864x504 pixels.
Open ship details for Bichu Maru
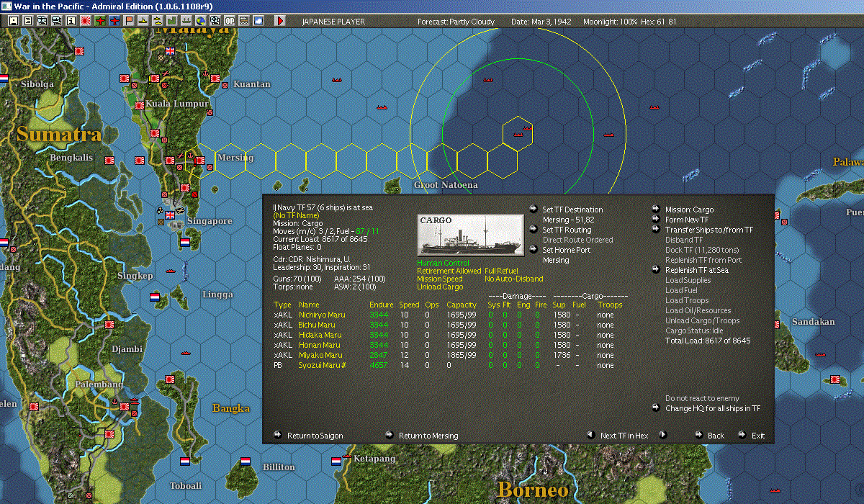pos(317,325)
